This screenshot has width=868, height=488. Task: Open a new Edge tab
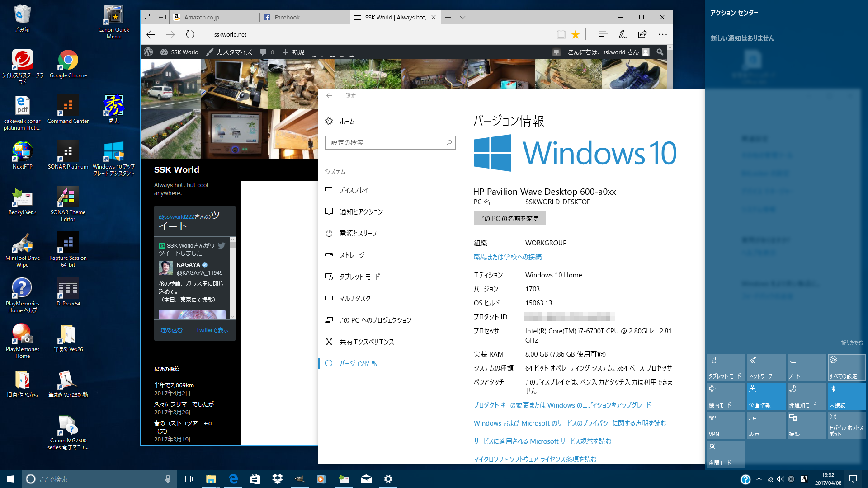[448, 17]
